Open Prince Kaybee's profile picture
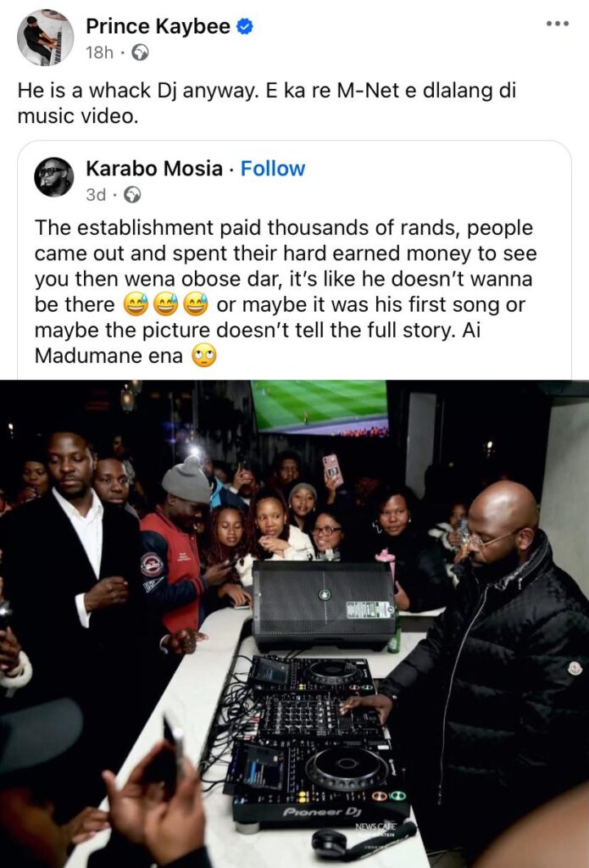589x868 pixels. pyautogui.click(x=45, y=37)
